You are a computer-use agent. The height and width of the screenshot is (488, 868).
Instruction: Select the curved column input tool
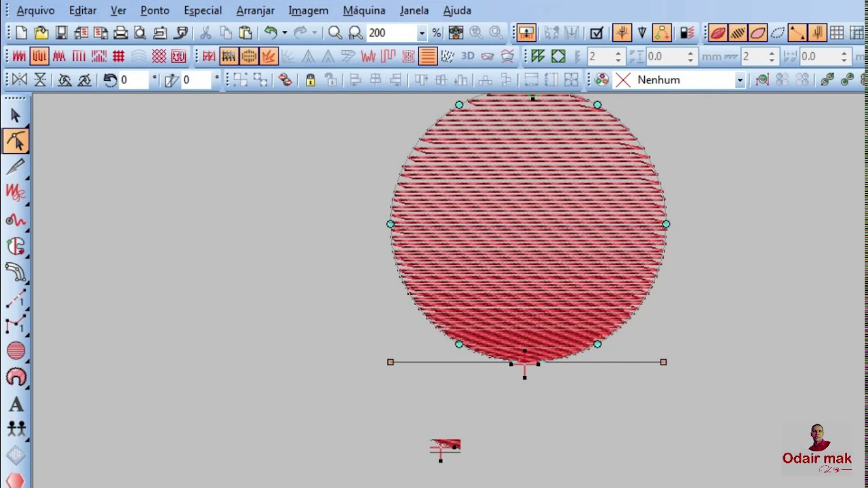pos(16,272)
